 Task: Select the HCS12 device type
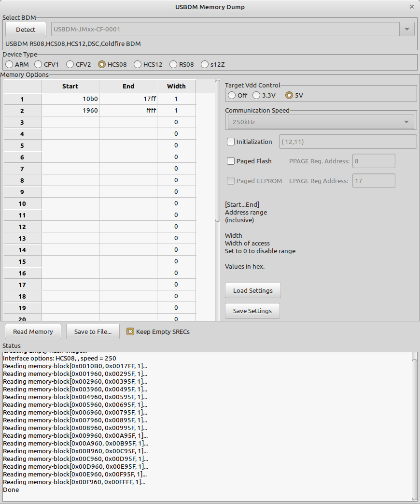coord(138,64)
